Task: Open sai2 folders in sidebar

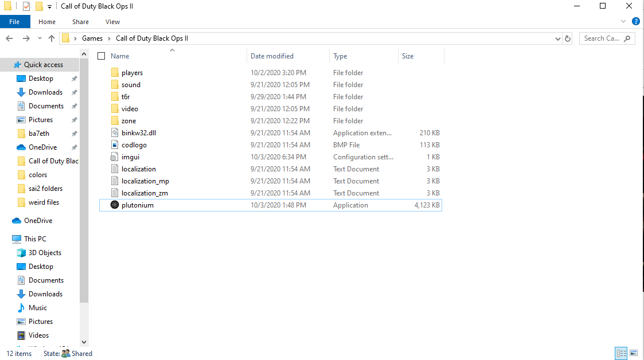Action: point(40,189)
